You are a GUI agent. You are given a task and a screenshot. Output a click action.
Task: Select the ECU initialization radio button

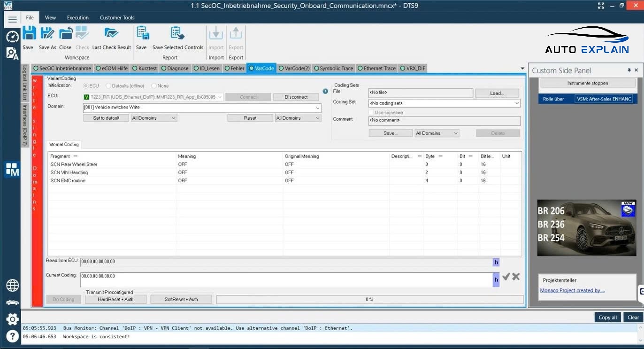point(85,86)
